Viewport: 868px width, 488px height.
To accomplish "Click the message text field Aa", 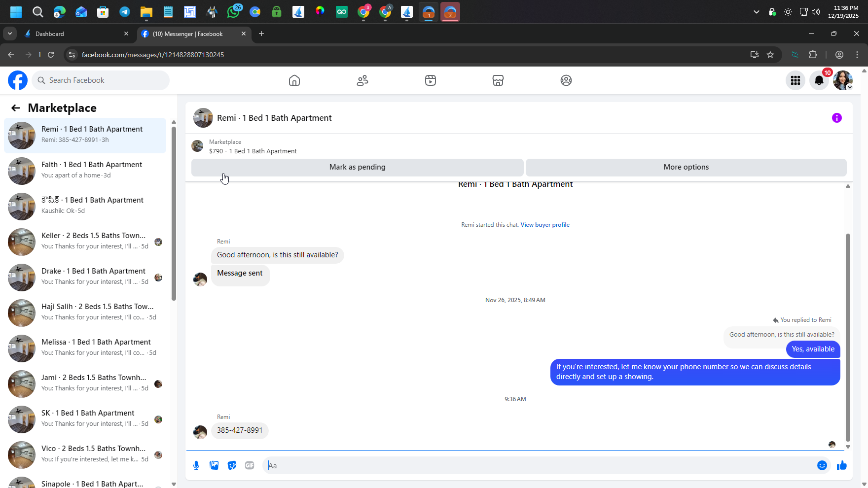I will [x=539, y=465].
